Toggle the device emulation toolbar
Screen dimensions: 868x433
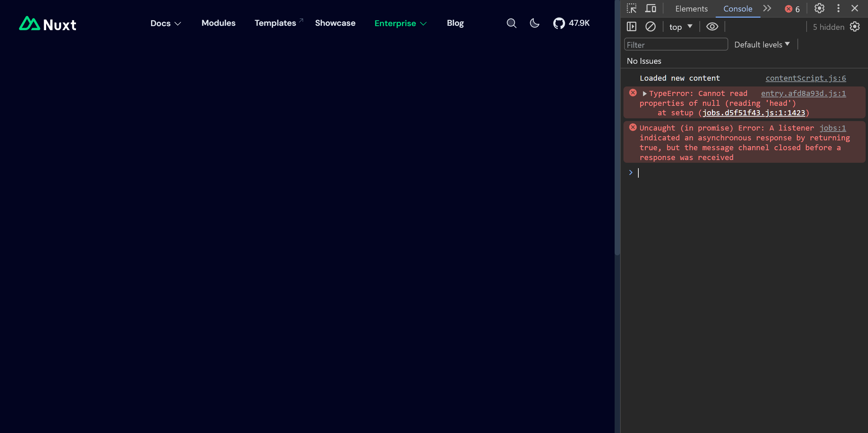[x=650, y=8]
